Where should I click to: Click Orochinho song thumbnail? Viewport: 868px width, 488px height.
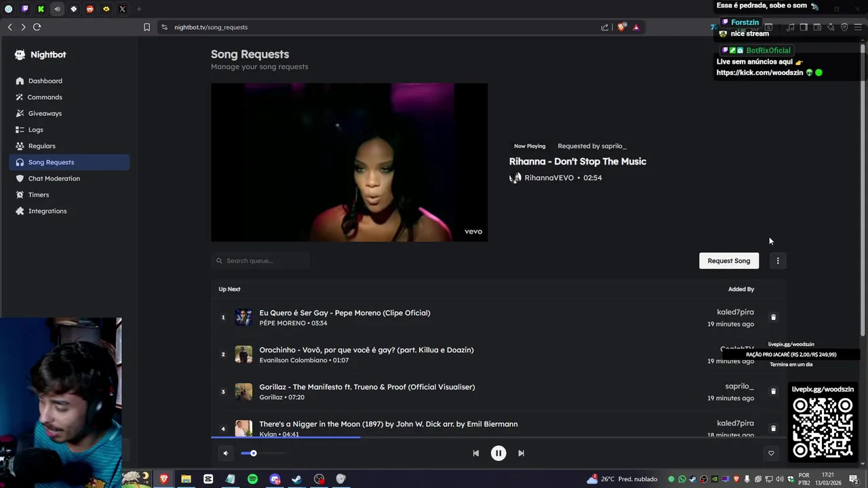pyautogui.click(x=243, y=354)
